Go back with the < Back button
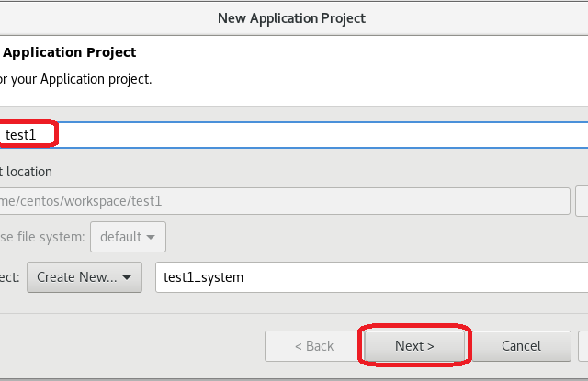 point(313,346)
